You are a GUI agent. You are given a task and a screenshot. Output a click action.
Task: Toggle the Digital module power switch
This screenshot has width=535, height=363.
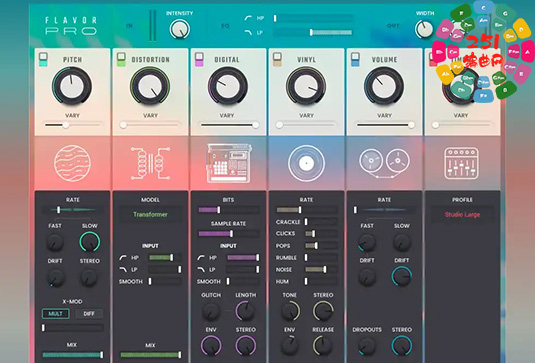click(199, 59)
